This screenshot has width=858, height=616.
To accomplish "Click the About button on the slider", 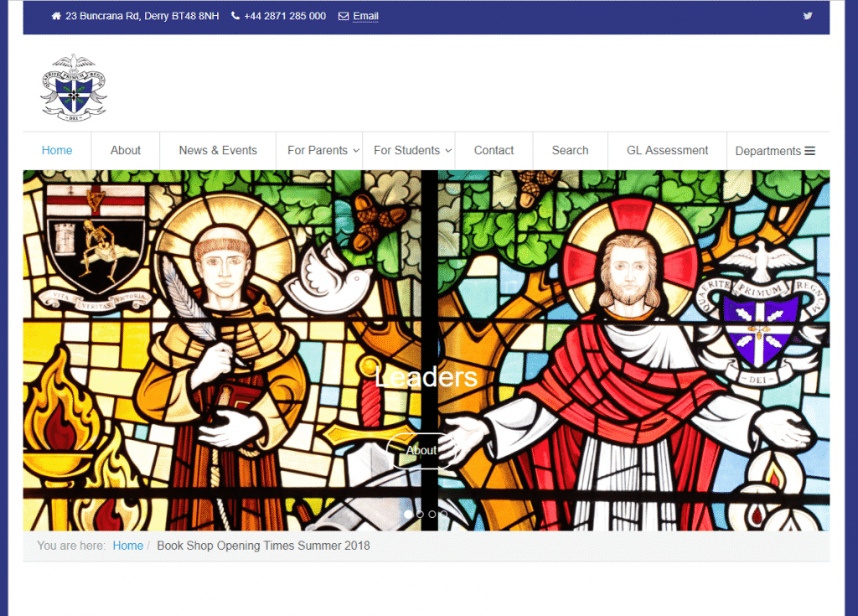I will tap(421, 451).
